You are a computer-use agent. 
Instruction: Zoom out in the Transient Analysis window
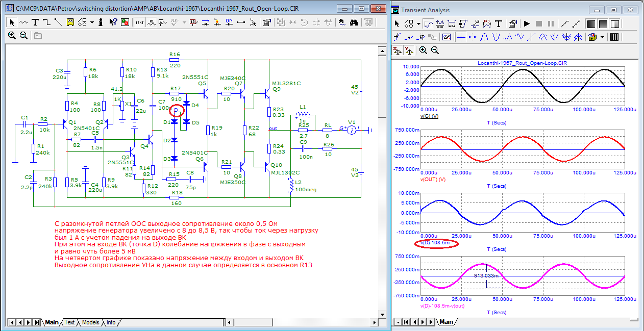pyautogui.click(x=435, y=50)
